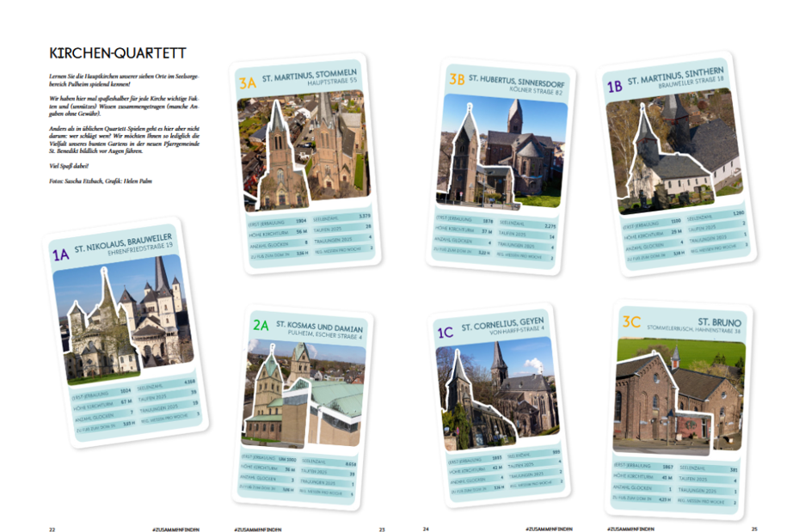Select the address "HAUPTSTRAẞE 55"
This screenshot has height=532, width=799.
point(332,82)
